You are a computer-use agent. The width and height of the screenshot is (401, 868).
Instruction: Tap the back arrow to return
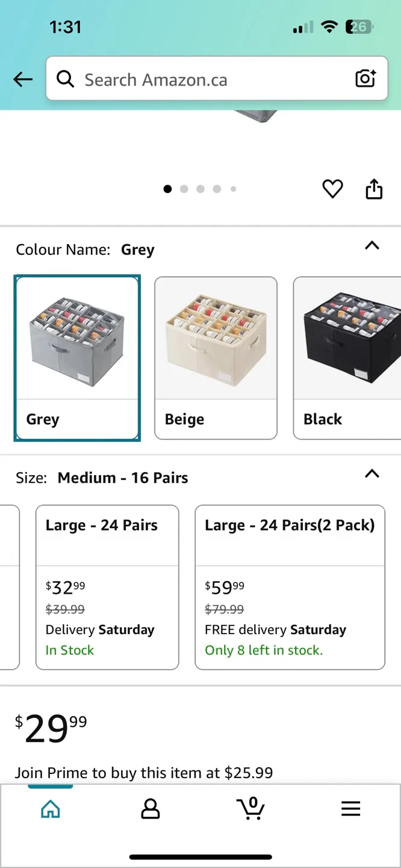point(22,79)
